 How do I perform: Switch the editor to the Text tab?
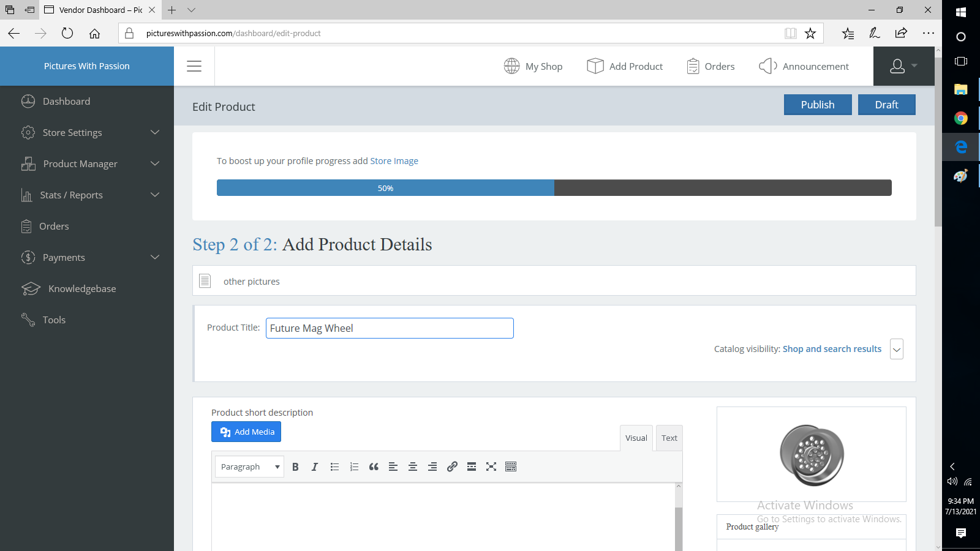coord(669,438)
